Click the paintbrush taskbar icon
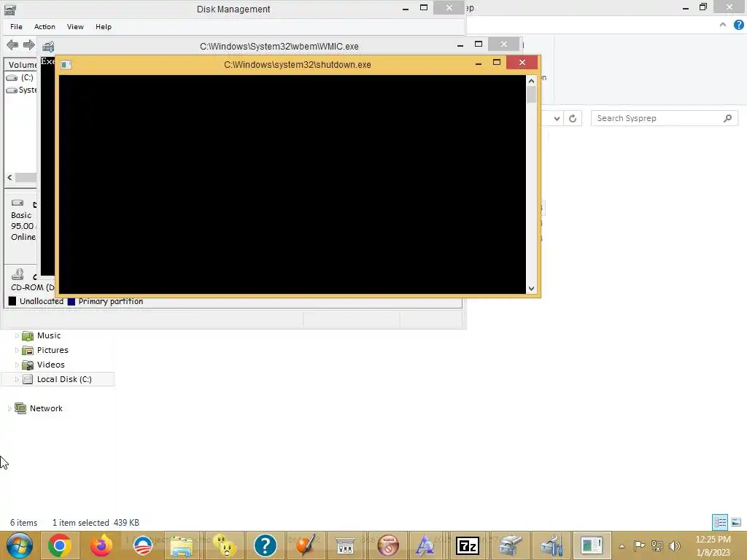Viewport: 747px width, 560px height. [306, 545]
